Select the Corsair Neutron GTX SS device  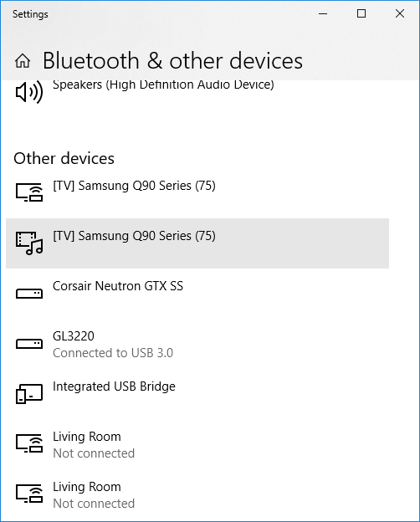(x=197, y=294)
